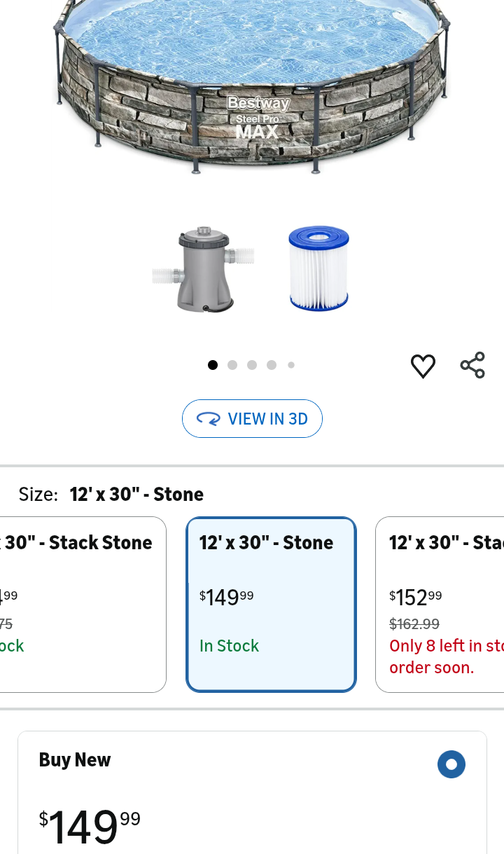
Task: Click the 3D rotate arrow icon
Action: (208, 419)
